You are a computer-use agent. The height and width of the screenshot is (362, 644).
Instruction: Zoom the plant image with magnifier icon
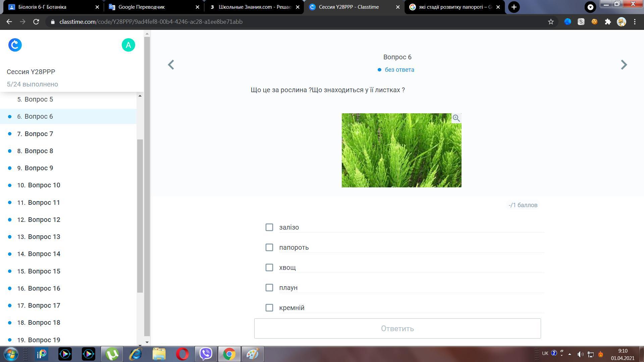456,118
